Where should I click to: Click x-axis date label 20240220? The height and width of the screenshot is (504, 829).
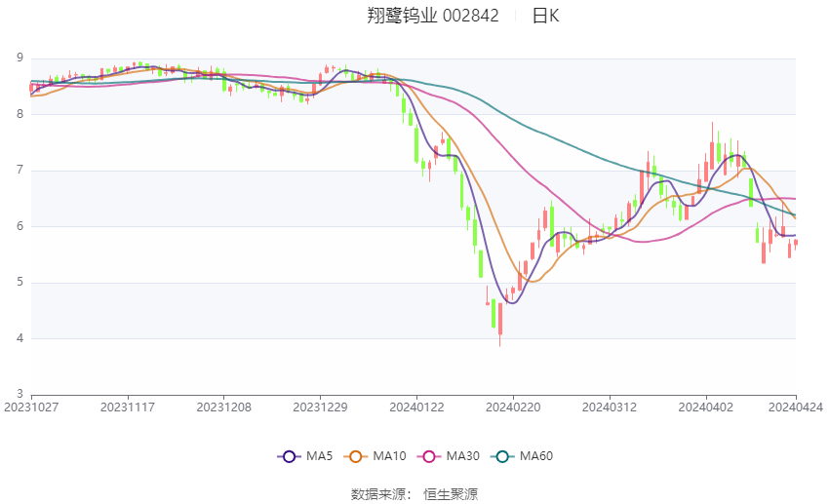(x=513, y=407)
